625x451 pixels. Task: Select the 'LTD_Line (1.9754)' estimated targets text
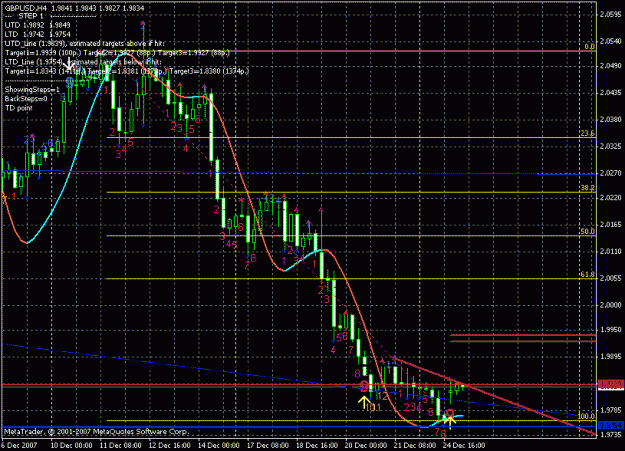83,62
